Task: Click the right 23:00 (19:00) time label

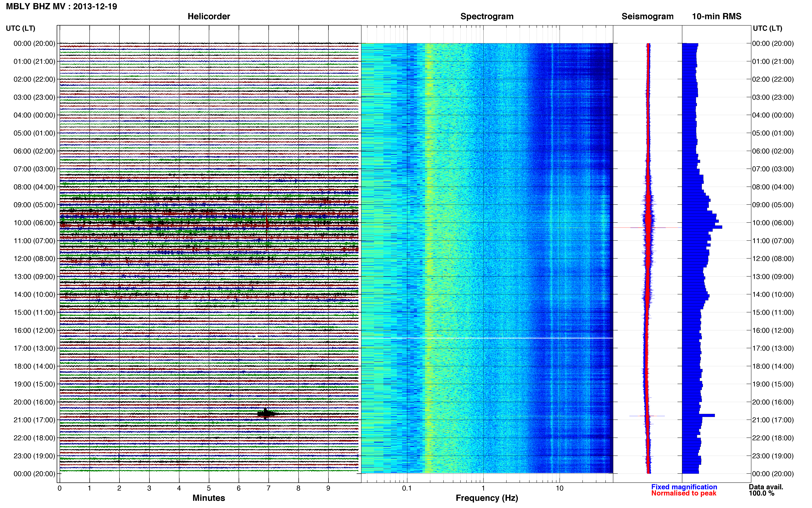Action: click(773, 456)
